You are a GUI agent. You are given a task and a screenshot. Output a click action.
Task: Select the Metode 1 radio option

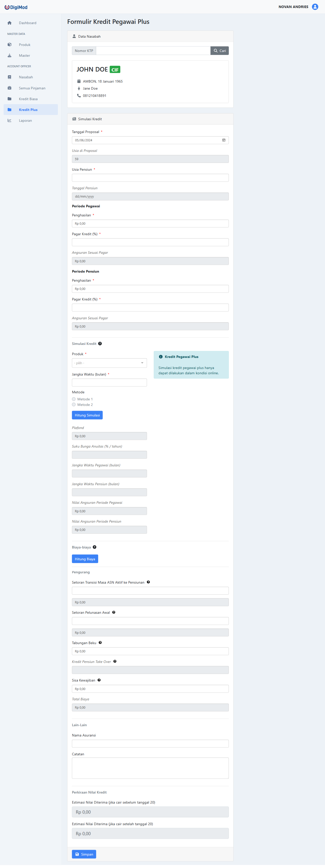point(74,399)
